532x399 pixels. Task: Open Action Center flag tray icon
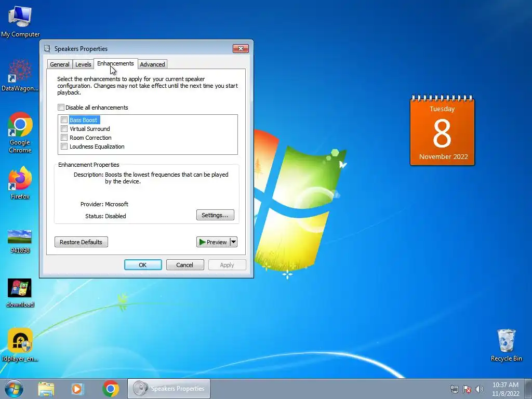[x=467, y=389]
